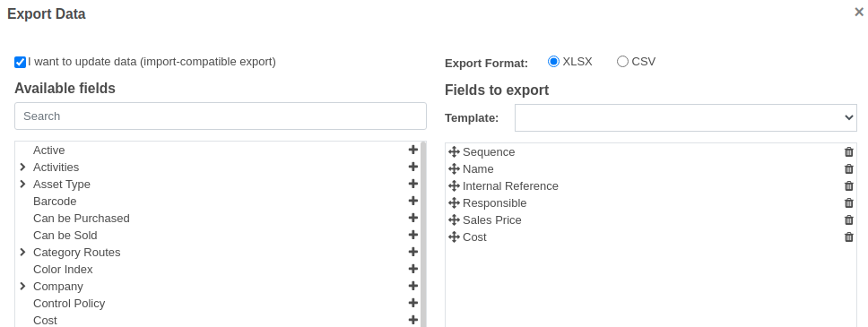Delete the Cost field from export list
Screen dimensions: 868x327
coord(848,237)
